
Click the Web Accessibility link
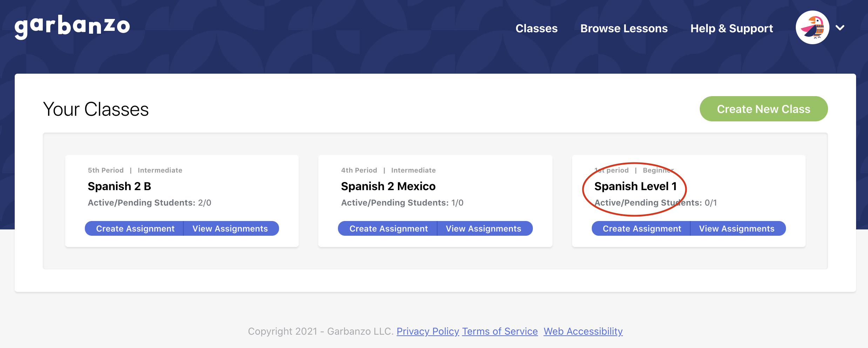tap(583, 331)
